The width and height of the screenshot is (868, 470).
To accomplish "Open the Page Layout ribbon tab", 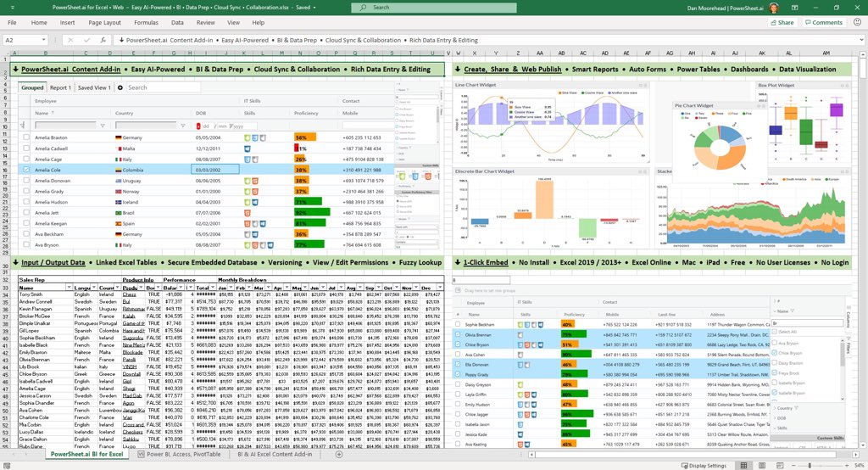I will coord(104,23).
